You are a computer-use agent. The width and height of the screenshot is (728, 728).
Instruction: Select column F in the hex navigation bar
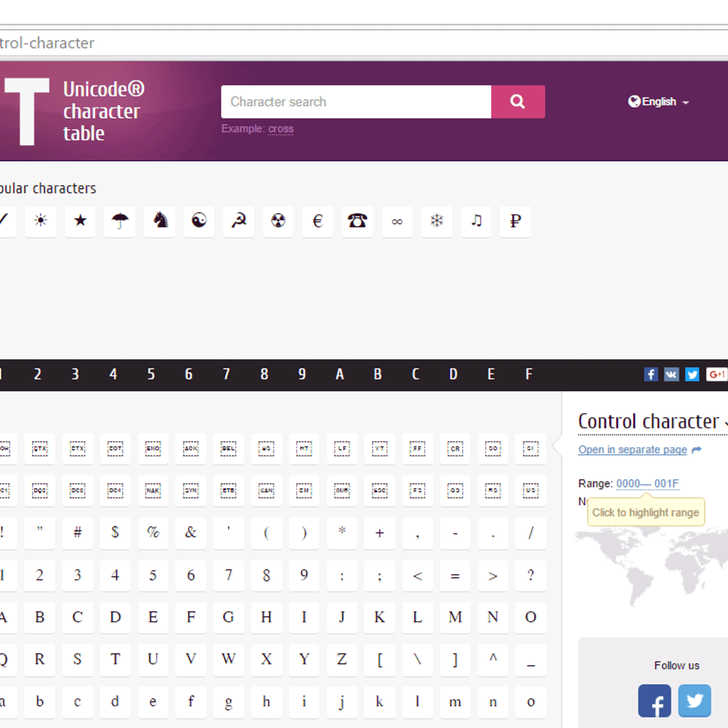(528, 374)
